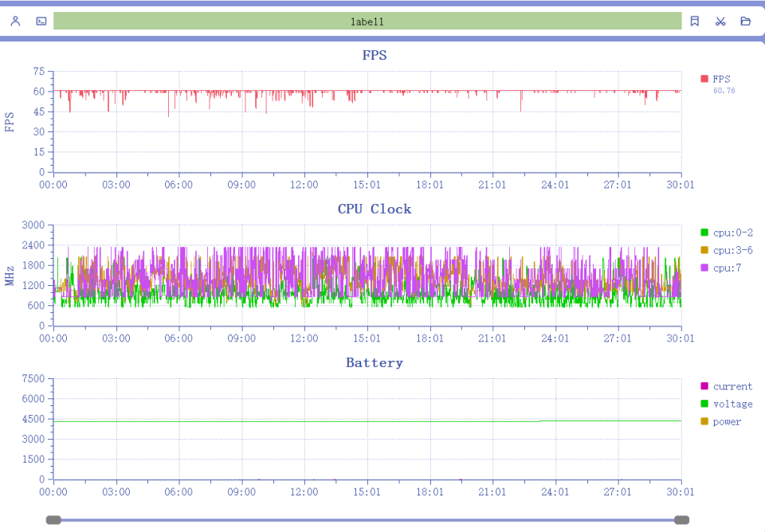Select the scissors cut icon
765x532 pixels.
click(x=720, y=21)
